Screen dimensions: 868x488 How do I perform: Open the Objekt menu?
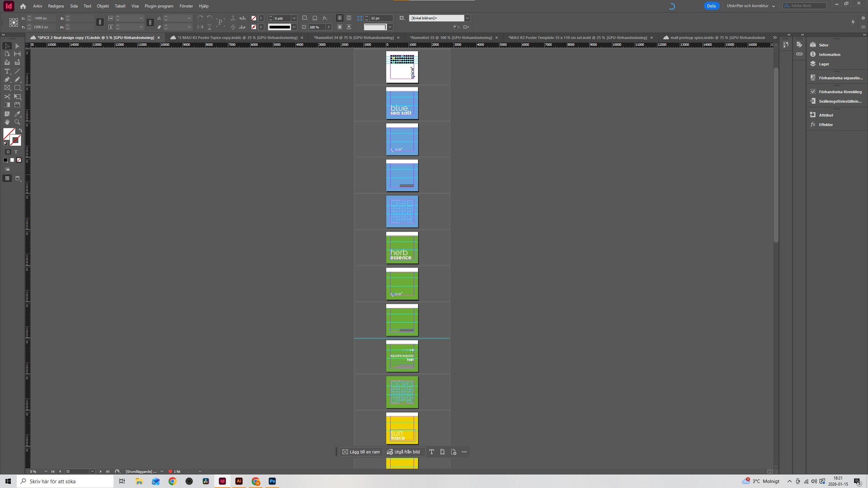point(103,6)
